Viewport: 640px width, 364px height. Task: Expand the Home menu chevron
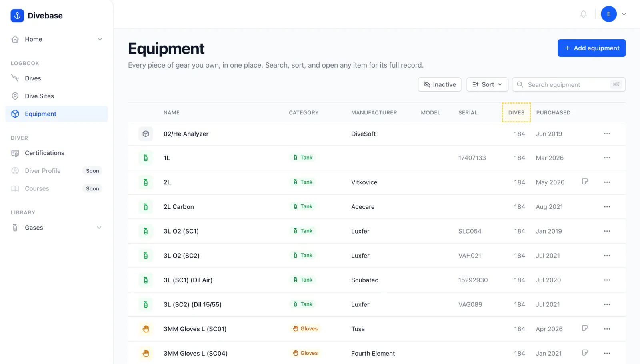100,39
